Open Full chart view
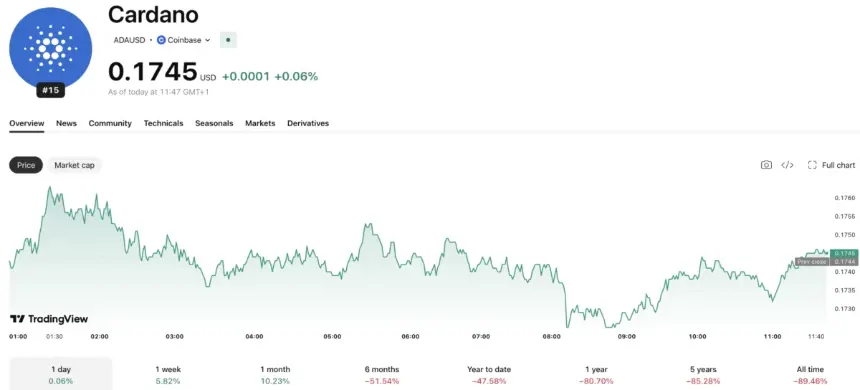Viewport: 860px width, 390px height. pos(831,165)
